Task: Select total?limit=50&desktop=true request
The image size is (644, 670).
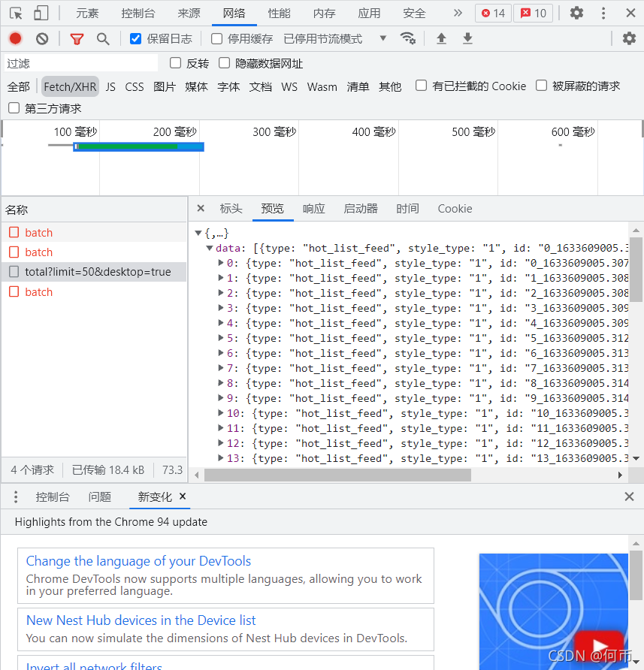Action: [94, 272]
